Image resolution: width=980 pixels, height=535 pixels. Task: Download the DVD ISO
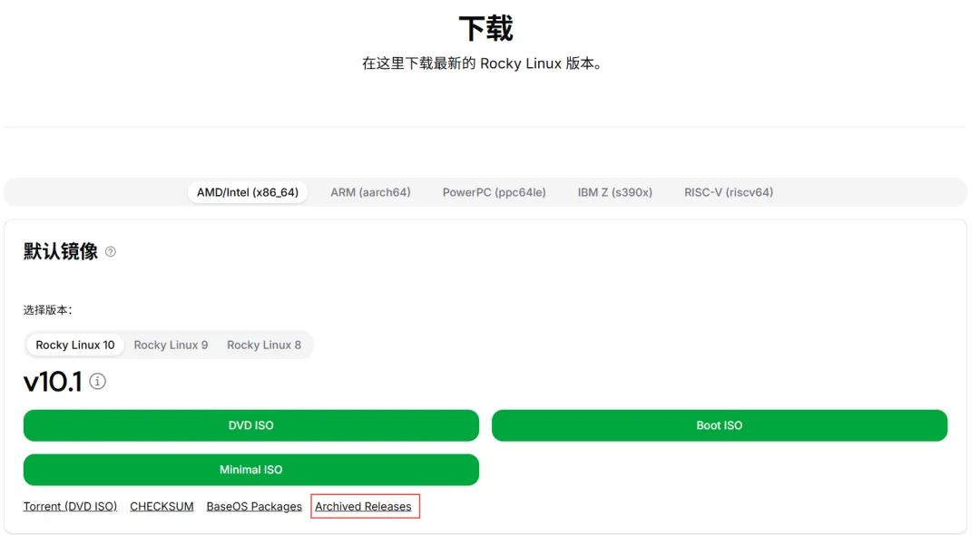(x=251, y=425)
